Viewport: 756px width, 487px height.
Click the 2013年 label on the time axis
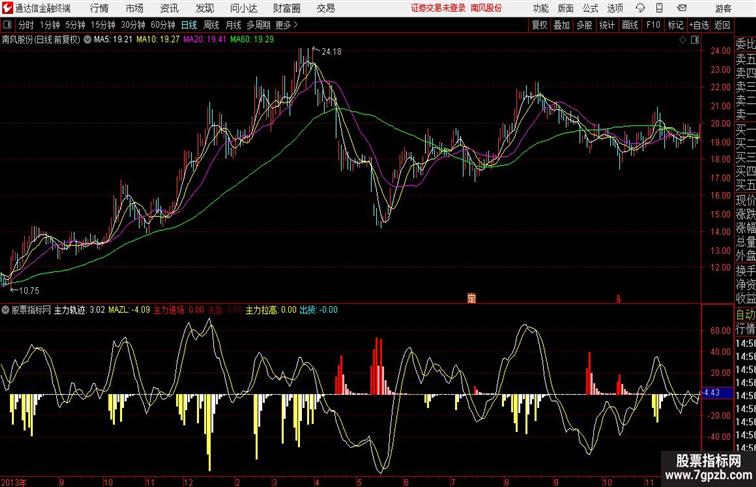point(14,482)
